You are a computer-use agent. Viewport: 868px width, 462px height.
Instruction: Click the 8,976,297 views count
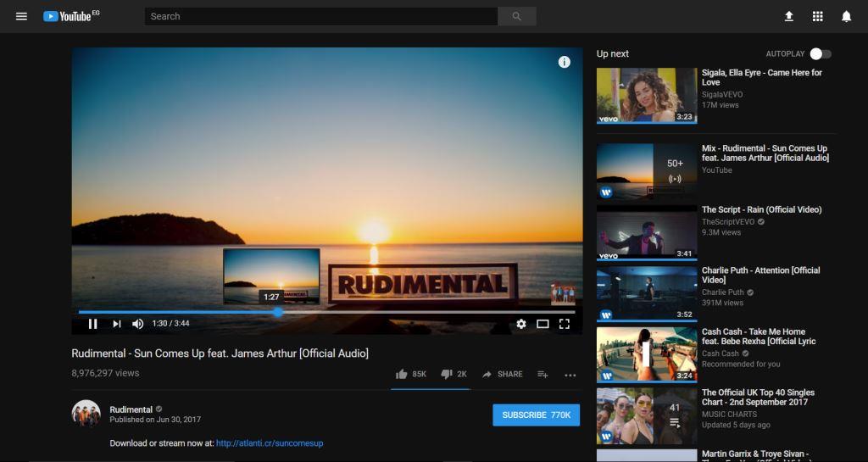[105, 373]
